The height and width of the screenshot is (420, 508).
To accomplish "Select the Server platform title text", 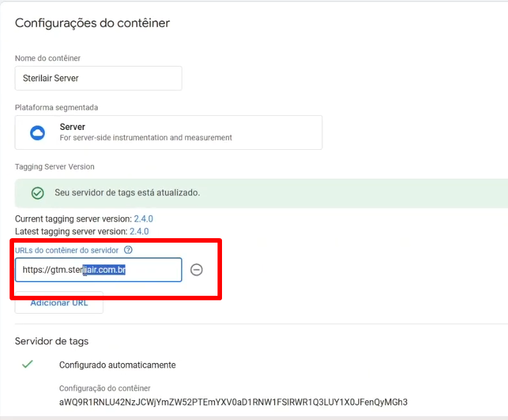I will pyautogui.click(x=72, y=127).
